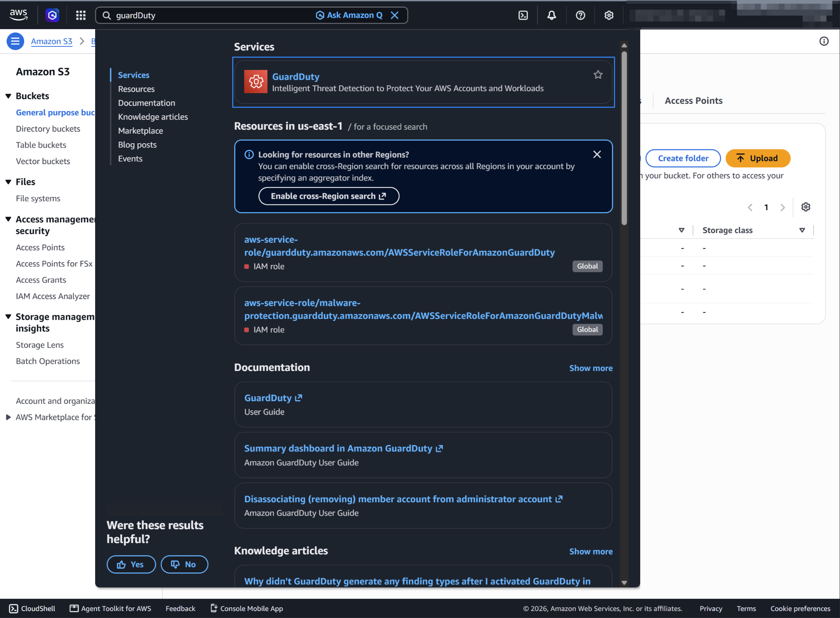This screenshot has height=618, width=840.
Task: Favorite GuardDuty with the star icon
Action: click(598, 75)
